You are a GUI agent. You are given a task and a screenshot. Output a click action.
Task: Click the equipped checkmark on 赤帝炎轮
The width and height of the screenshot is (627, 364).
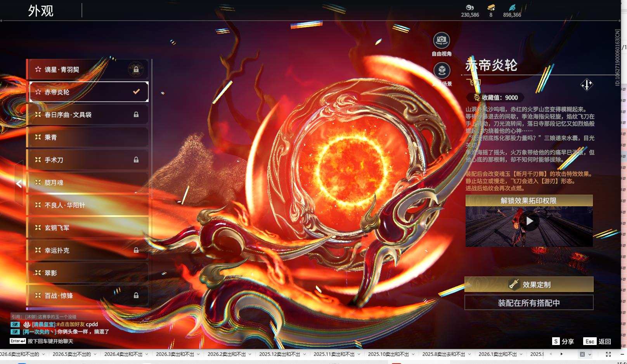[136, 92]
